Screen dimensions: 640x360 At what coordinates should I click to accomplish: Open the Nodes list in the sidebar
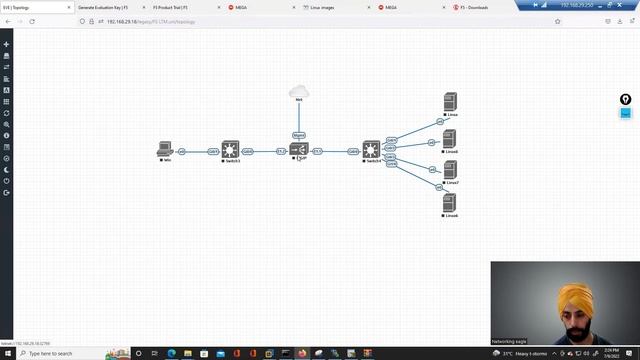coord(6,56)
